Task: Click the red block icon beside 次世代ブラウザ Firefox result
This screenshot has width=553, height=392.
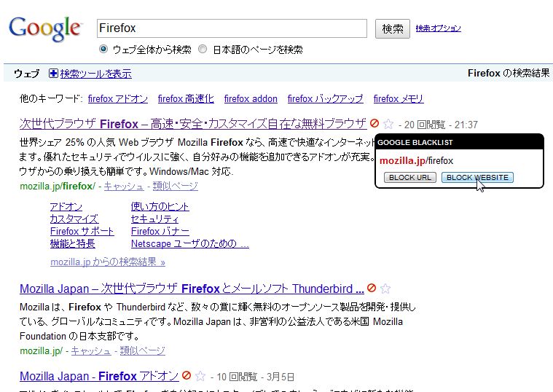Action: point(374,123)
